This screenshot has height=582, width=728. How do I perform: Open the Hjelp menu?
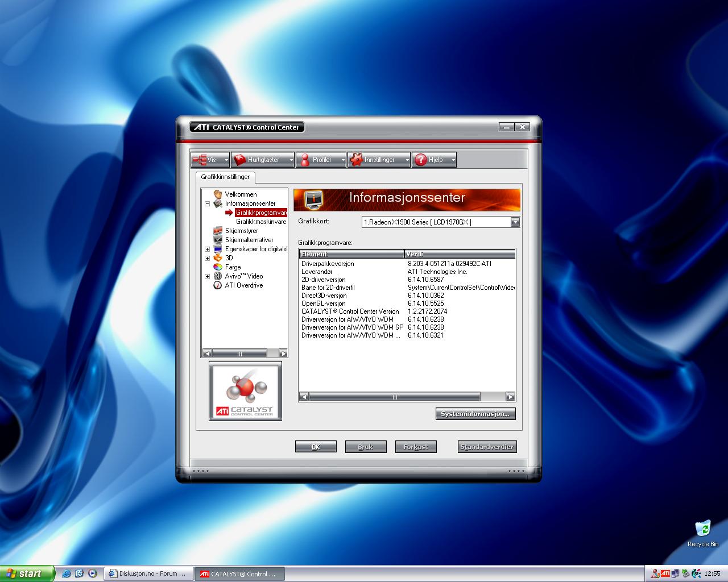[x=434, y=160]
